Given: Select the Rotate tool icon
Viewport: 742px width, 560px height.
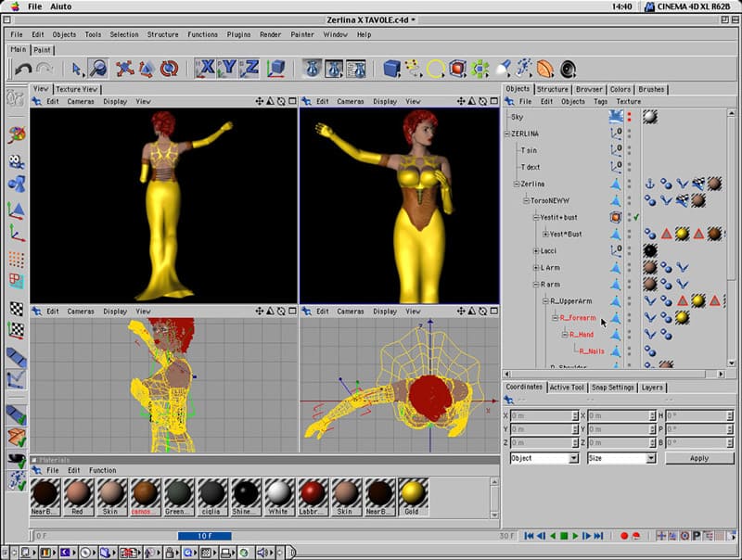Looking at the screenshot, I should click(169, 69).
